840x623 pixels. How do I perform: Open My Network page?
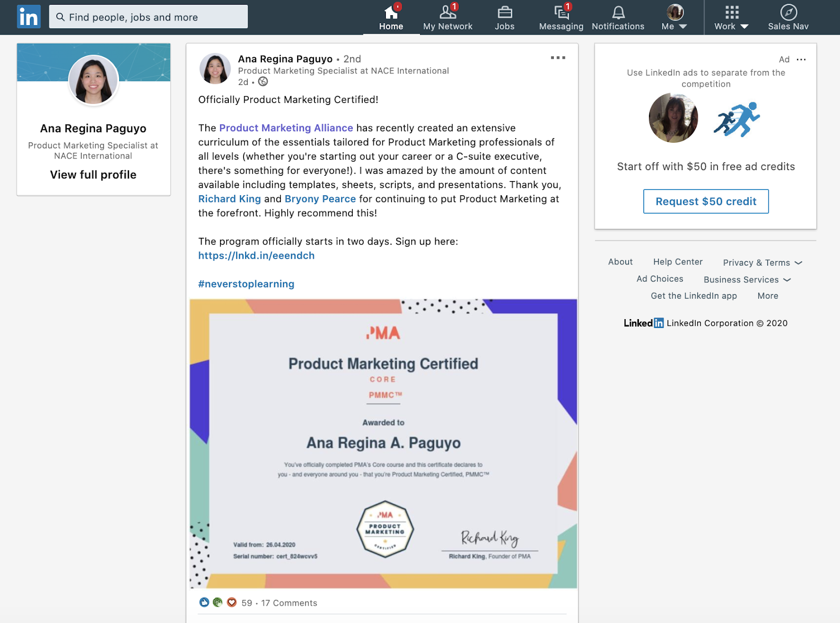pos(448,18)
